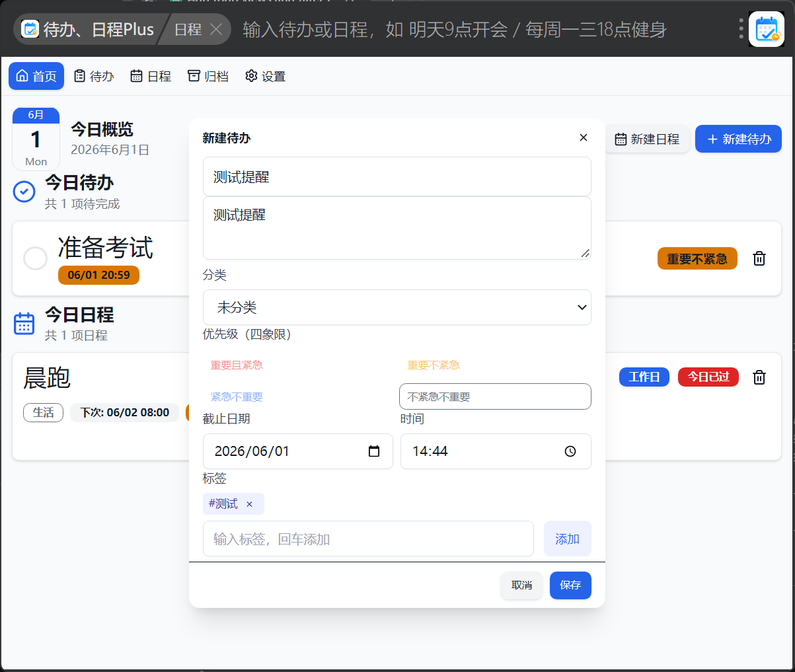Click the title field containing 测试提醒
This screenshot has height=672, width=795.
pyautogui.click(x=397, y=176)
